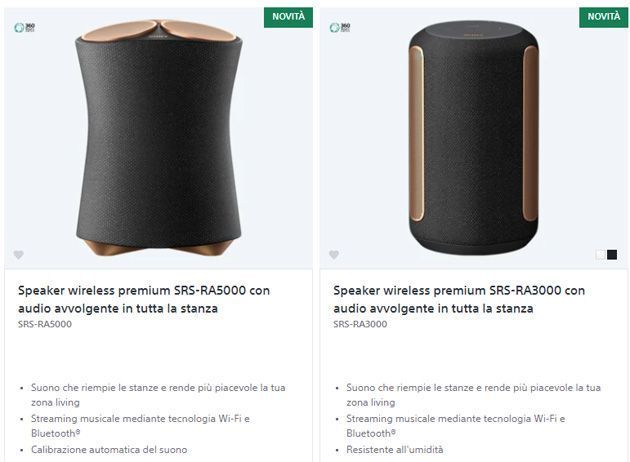Select the black color swatch for SRS-RA3000
630x462 pixels.
pyautogui.click(x=612, y=255)
